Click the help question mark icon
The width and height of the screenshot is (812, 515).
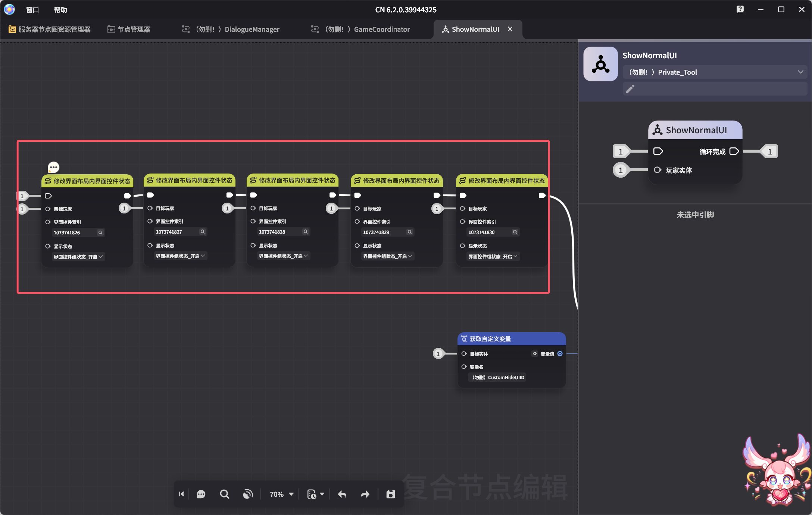click(740, 9)
